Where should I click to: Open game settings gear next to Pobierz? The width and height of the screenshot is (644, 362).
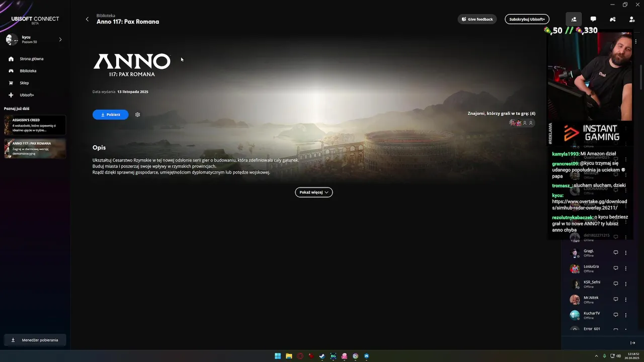pyautogui.click(x=137, y=115)
